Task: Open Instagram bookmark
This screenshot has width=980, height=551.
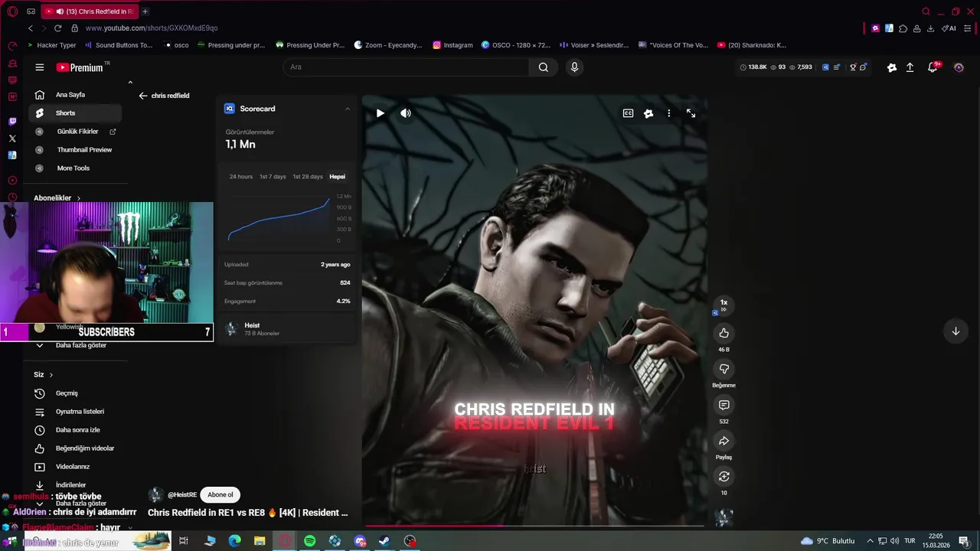Action: tap(452, 45)
